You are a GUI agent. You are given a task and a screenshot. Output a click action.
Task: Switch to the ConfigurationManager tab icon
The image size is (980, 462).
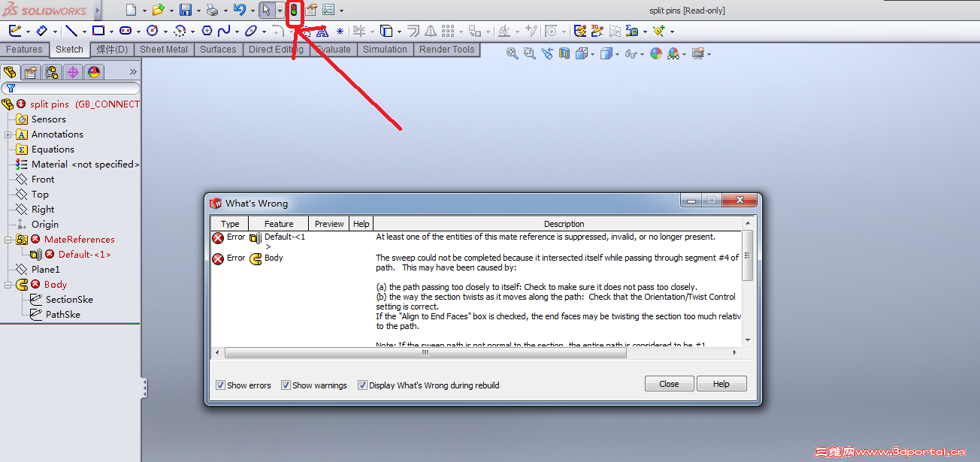[x=52, y=72]
